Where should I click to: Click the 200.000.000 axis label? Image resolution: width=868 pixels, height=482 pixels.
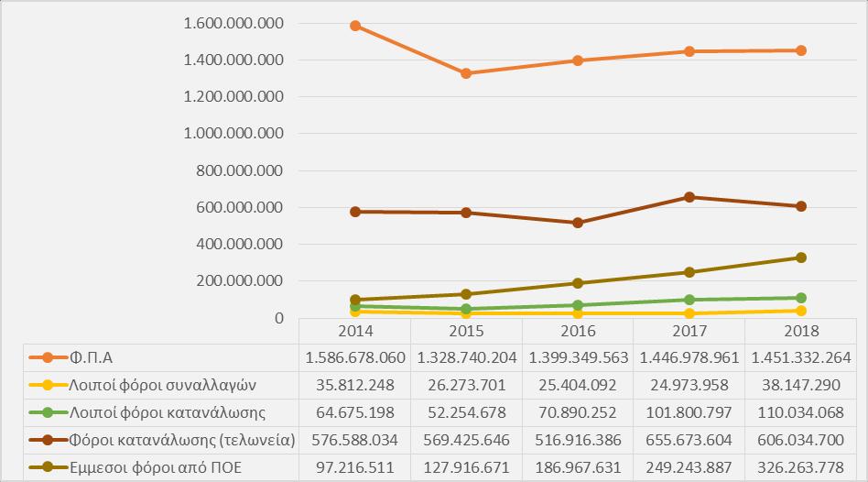[x=240, y=281]
